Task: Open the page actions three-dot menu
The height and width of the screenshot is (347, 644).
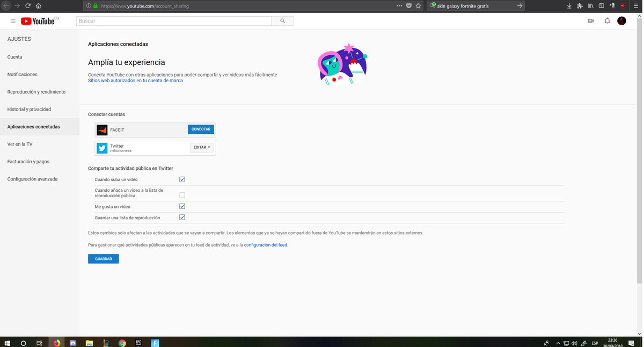Action: point(399,6)
